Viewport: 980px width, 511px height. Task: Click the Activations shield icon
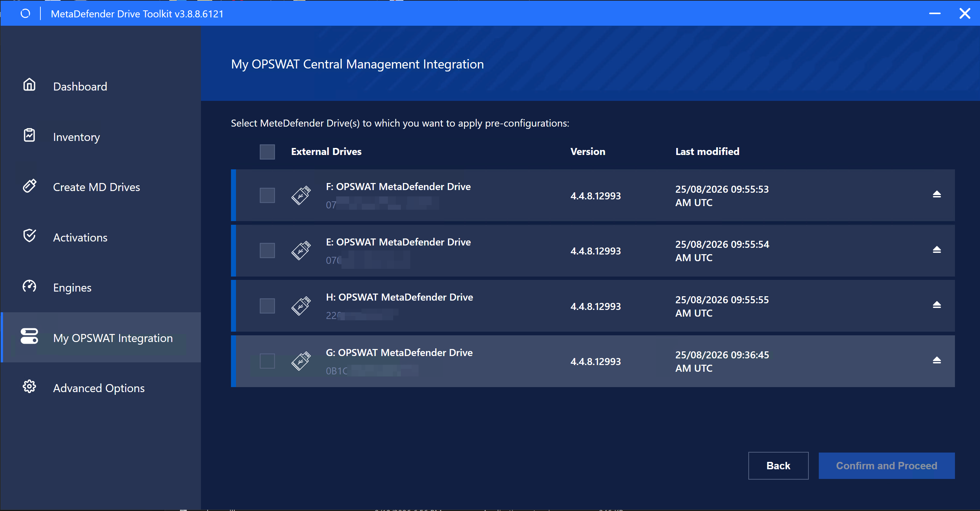click(x=29, y=236)
